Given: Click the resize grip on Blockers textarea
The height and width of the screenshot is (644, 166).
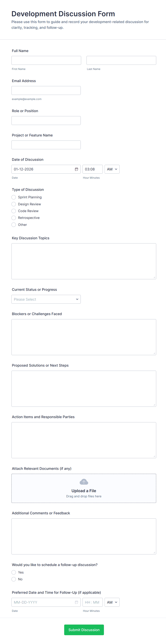Looking at the screenshot, I should [155, 353].
